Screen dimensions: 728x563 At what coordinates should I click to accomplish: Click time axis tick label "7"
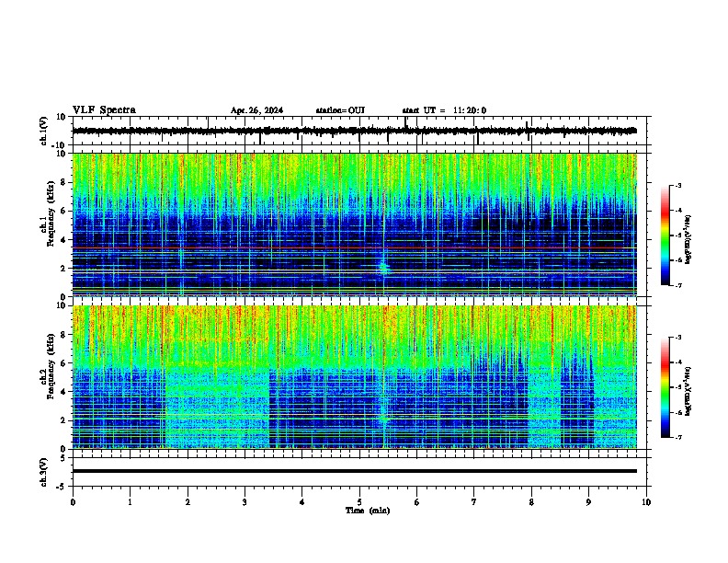pyautogui.click(x=474, y=502)
